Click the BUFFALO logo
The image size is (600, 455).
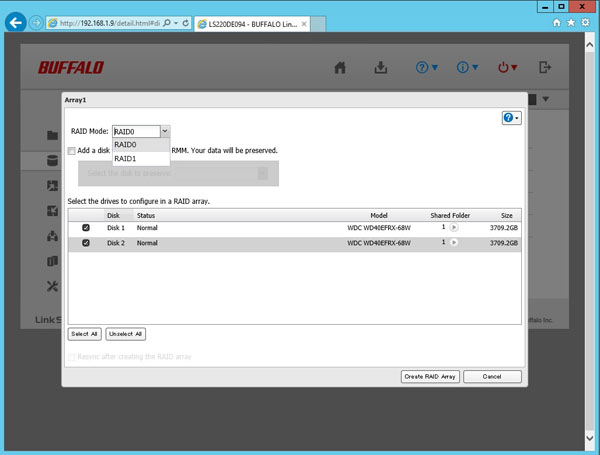pos(71,67)
